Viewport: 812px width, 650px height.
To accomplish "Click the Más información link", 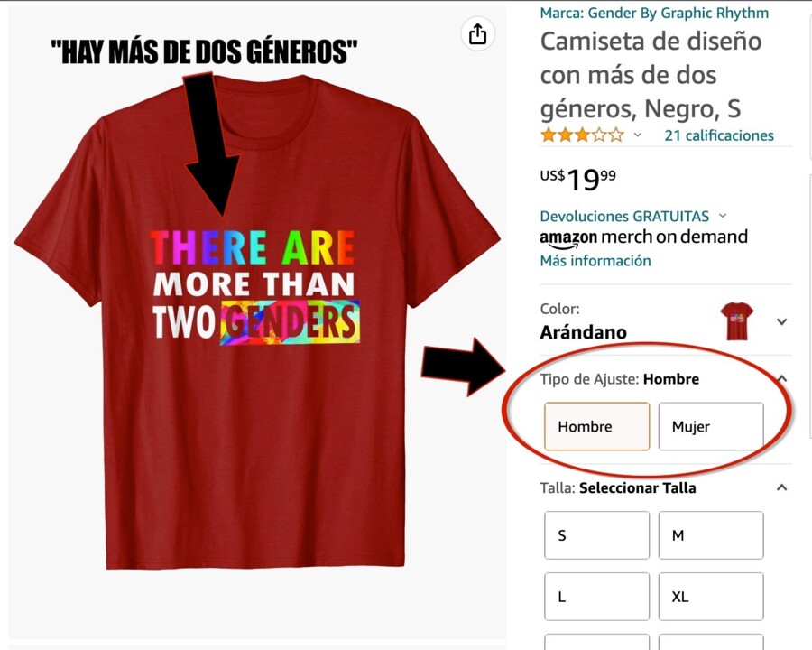I will point(595,260).
